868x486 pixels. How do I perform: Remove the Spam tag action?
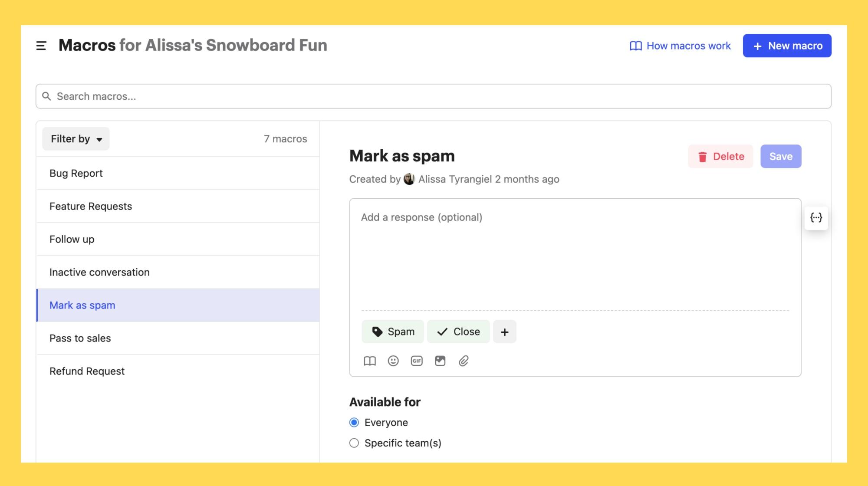[392, 331]
